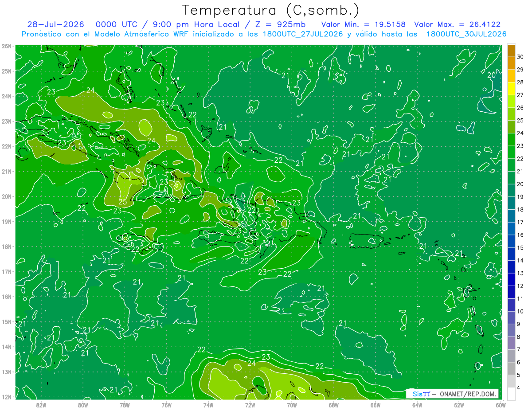Click the "20" contour label on the map
The width and height of the screenshot is (532, 411).
(x=491, y=75)
